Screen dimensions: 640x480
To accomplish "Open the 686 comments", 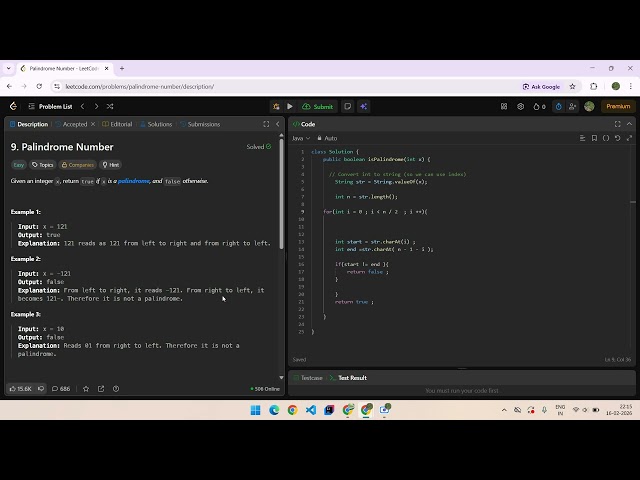I will pos(61,389).
